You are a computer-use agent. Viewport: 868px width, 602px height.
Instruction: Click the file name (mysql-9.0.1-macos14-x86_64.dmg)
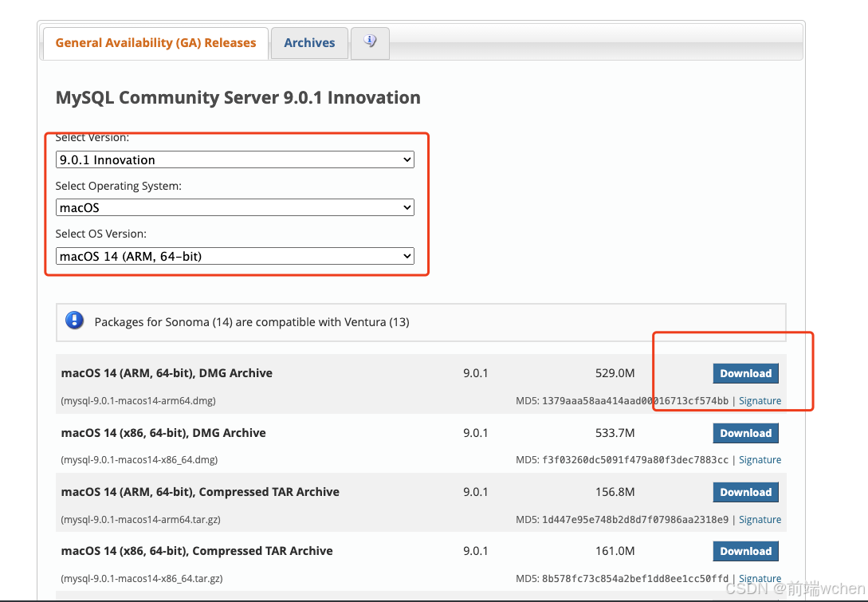[x=139, y=459]
